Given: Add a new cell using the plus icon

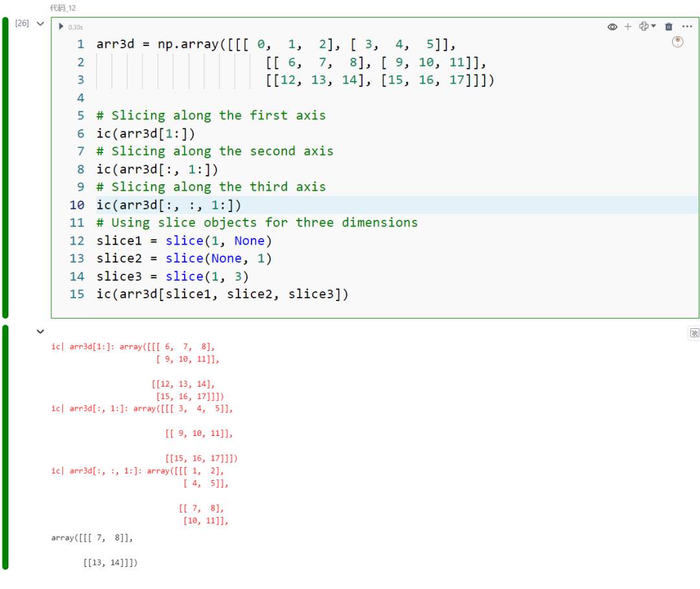Looking at the screenshot, I should 628,27.
